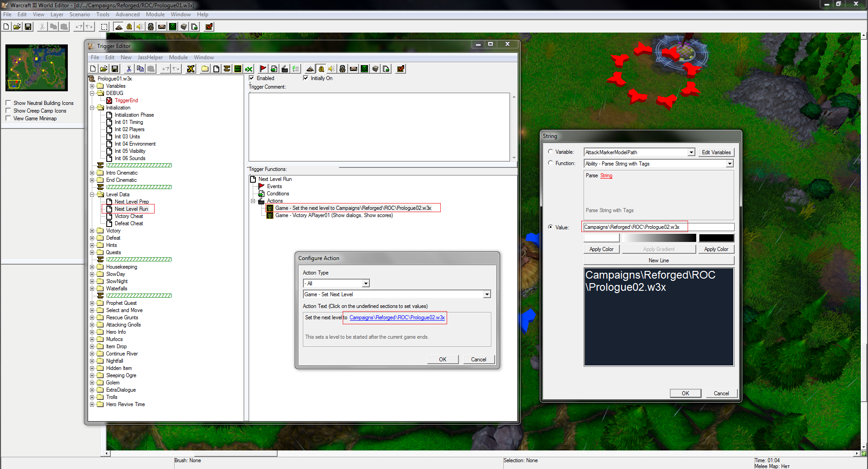Click checklist icon in Trigger Editor toolbar
The width and height of the screenshot is (868, 469).
point(295,69)
